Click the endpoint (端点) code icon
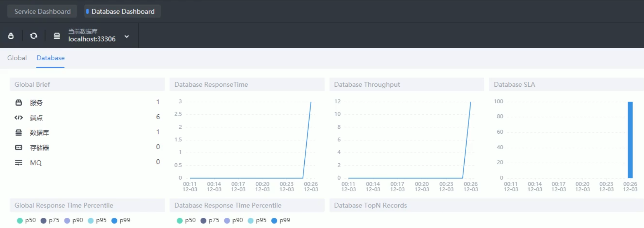The image size is (644, 228). (19, 117)
